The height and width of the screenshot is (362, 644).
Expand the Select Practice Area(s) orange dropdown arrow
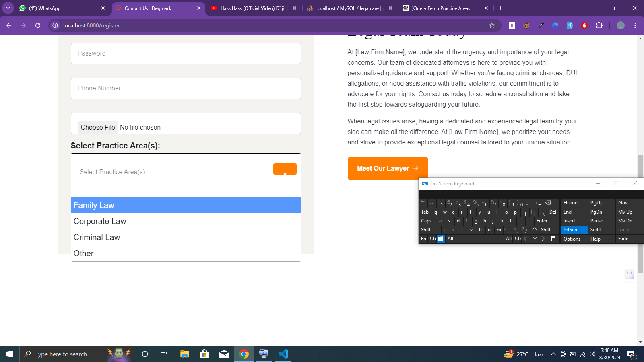[285, 169]
